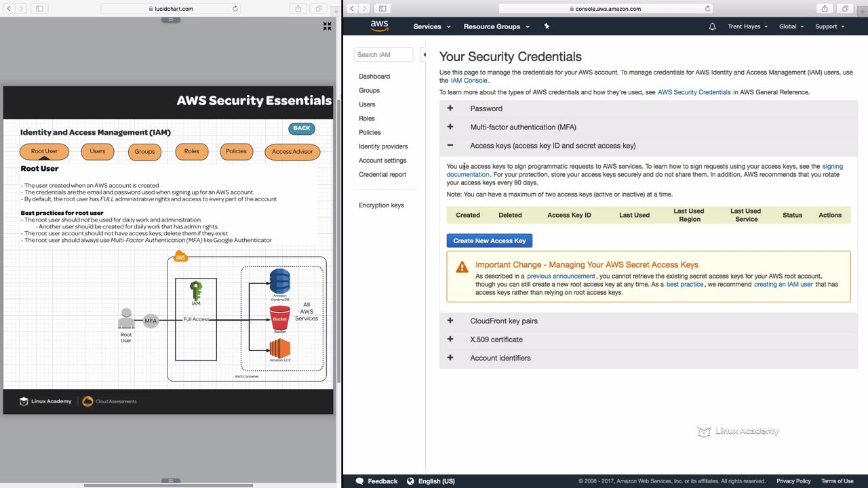Click the lucidchart.com address bar
868x488 pixels.
(x=170, y=9)
